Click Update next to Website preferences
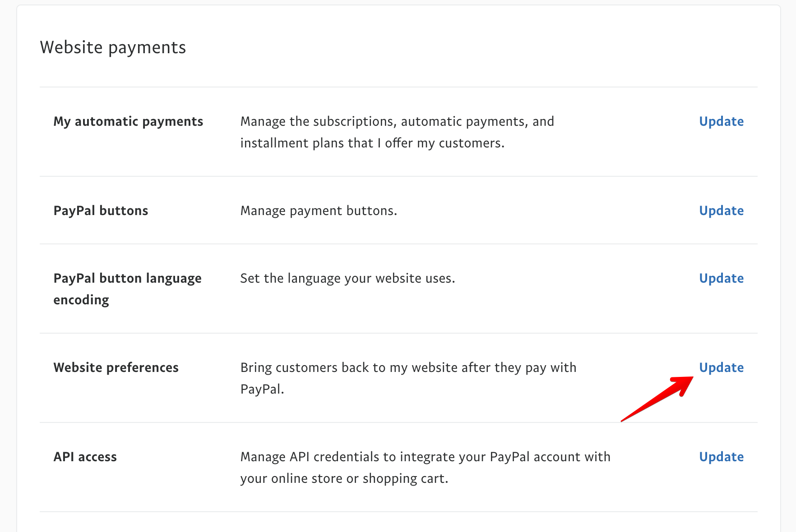Screen dimensions: 796x532 (721, 367)
